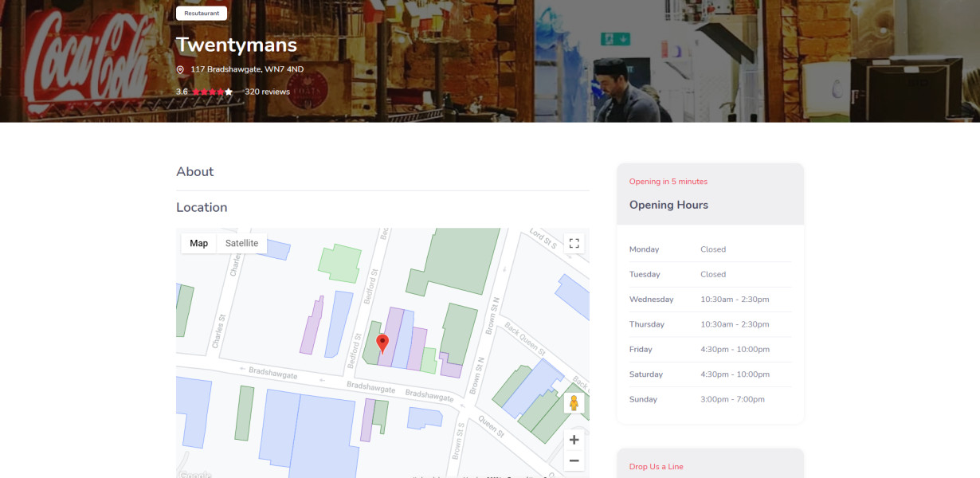Click the Drop Us a Line heading
Image resolution: width=980 pixels, height=478 pixels.
click(656, 467)
